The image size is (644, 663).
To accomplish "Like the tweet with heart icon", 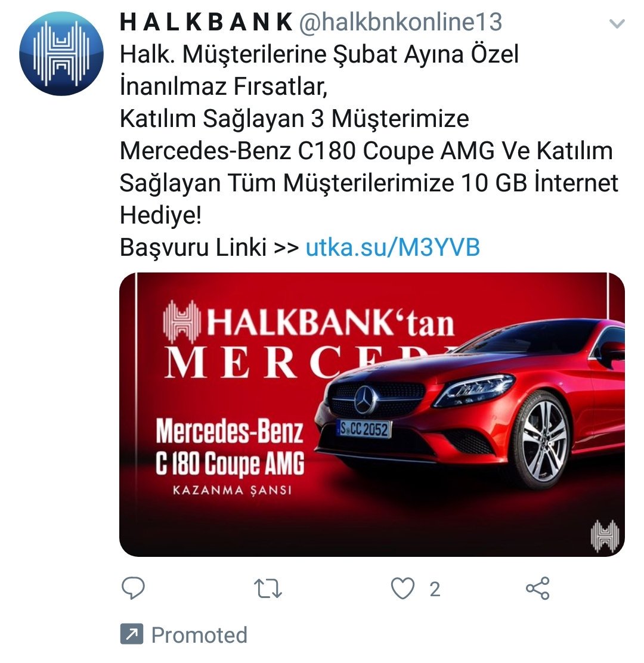I will [x=402, y=588].
